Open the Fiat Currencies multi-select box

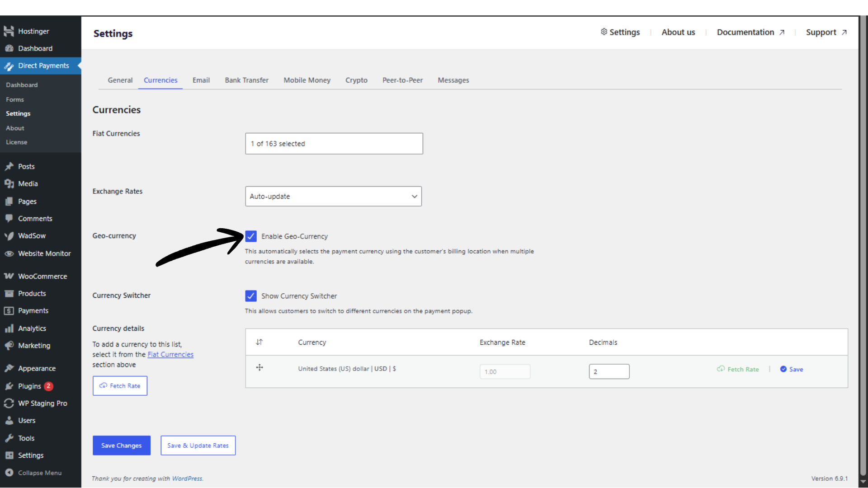pos(334,144)
